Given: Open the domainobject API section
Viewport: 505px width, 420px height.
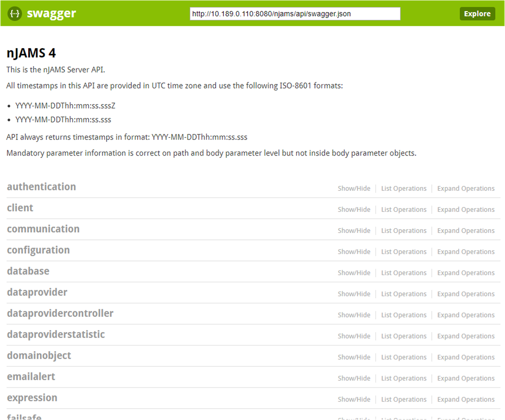Looking at the screenshot, I should 39,356.
